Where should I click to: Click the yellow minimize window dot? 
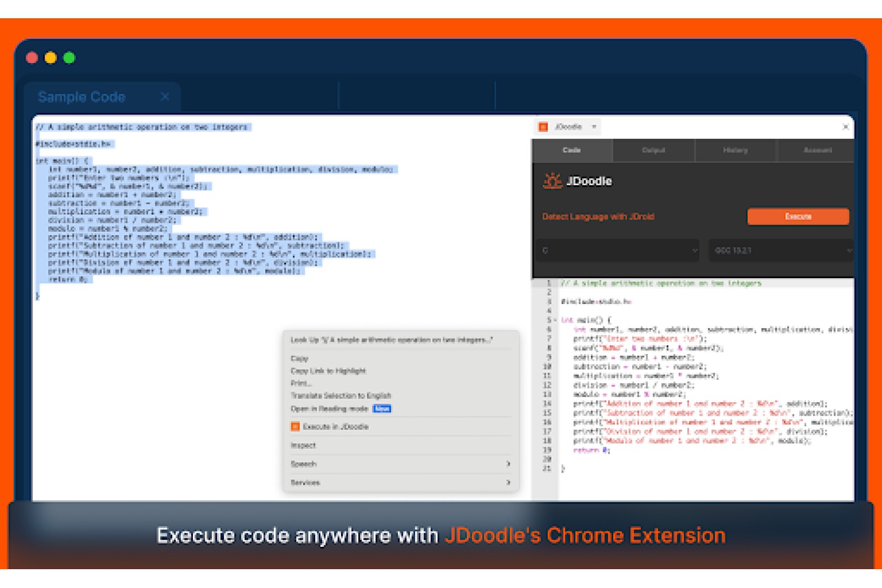[51, 58]
